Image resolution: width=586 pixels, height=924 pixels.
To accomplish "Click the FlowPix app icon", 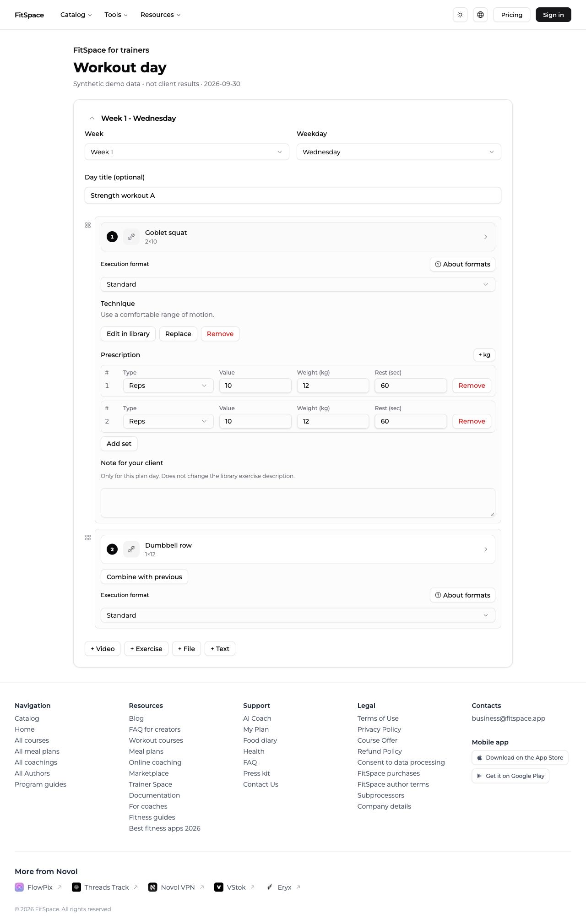I will tap(19, 887).
